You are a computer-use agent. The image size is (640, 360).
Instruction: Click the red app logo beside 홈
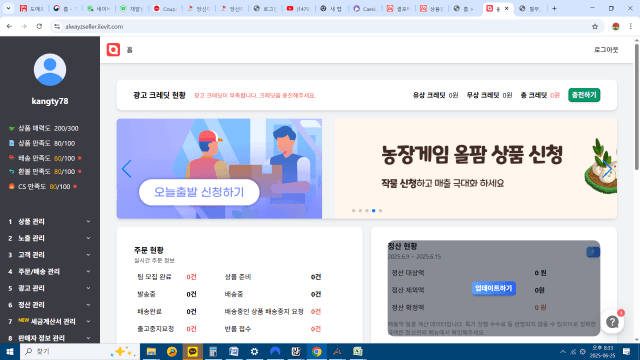click(113, 50)
